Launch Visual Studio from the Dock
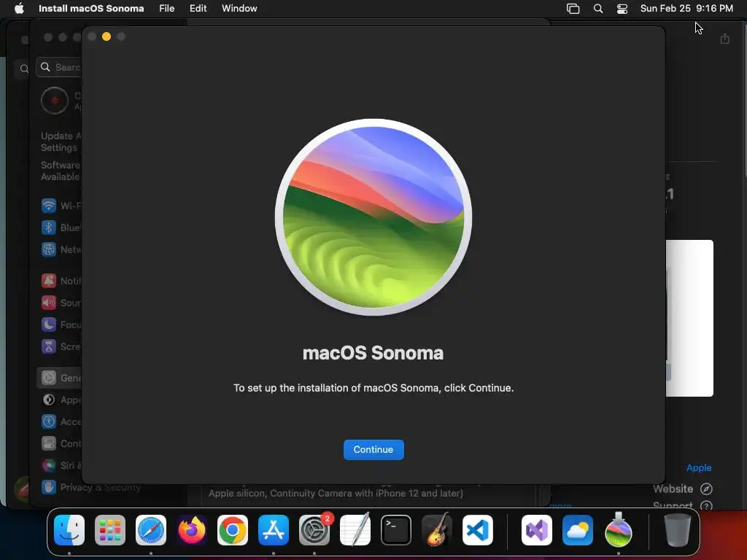The height and width of the screenshot is (560, 747). (537, 530)
